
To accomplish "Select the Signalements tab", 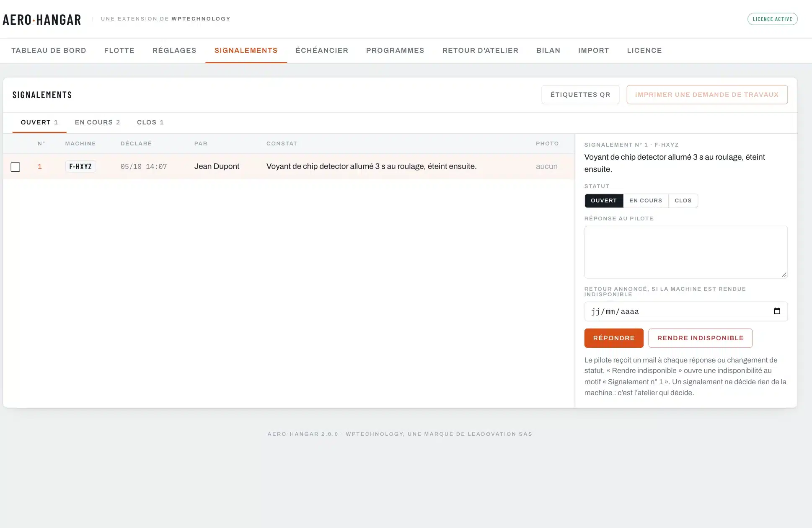I will click(x=246, y=50).
